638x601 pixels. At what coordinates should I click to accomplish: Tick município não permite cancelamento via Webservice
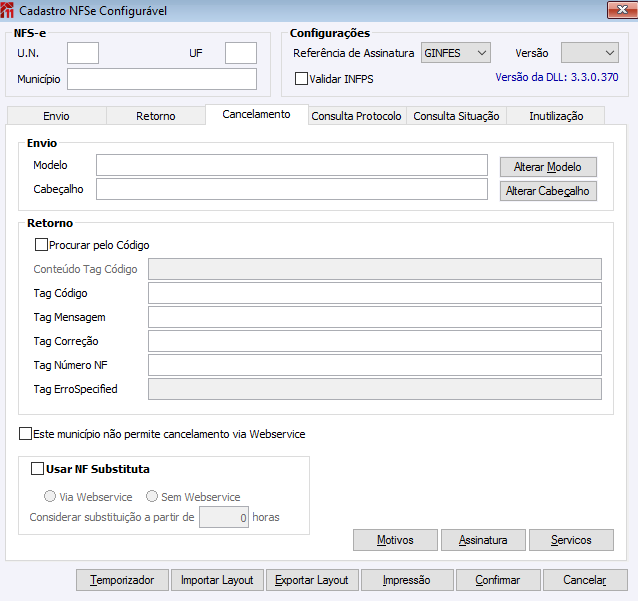(x=25, y=434)
